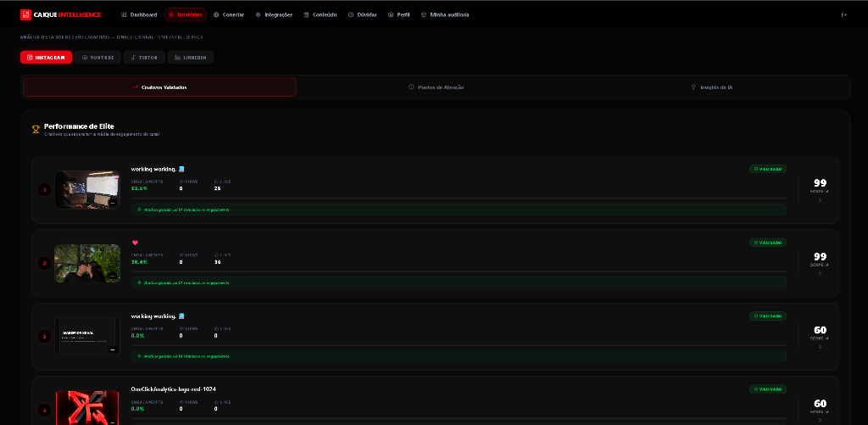This screenshot has width=868, height=425.
Task: Click the pink heart emoji title
Action: [x=135, y=243]
